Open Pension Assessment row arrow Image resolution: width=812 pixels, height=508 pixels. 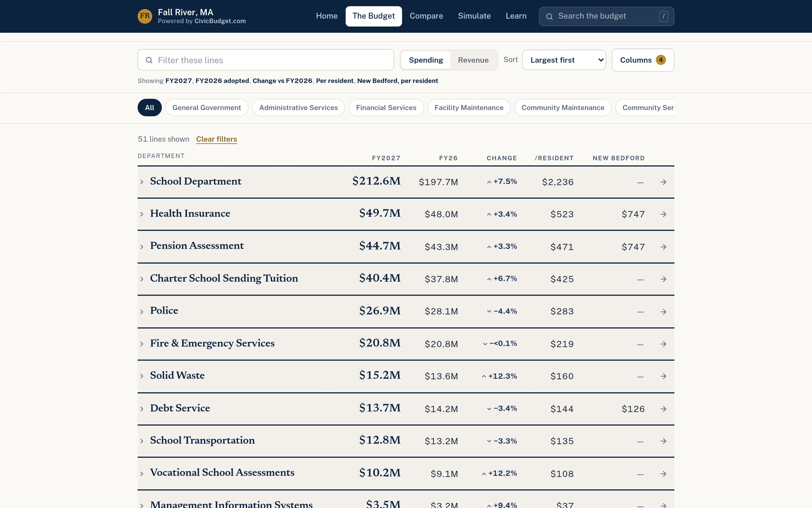point(663,247)
